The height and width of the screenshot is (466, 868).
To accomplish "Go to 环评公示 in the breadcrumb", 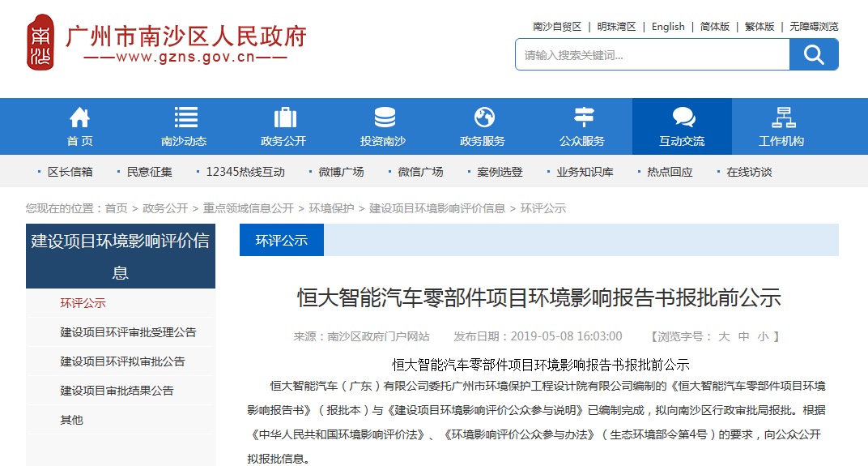I will (x=543, y=208).
